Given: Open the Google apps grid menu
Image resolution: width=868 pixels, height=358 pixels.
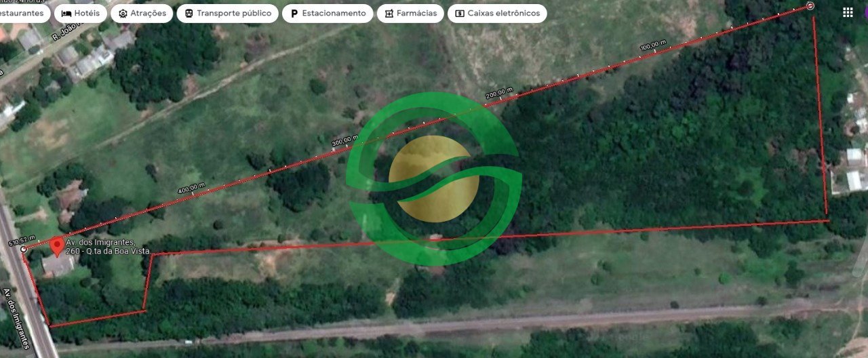Looking at the screenshot, I should pos(848,12).
